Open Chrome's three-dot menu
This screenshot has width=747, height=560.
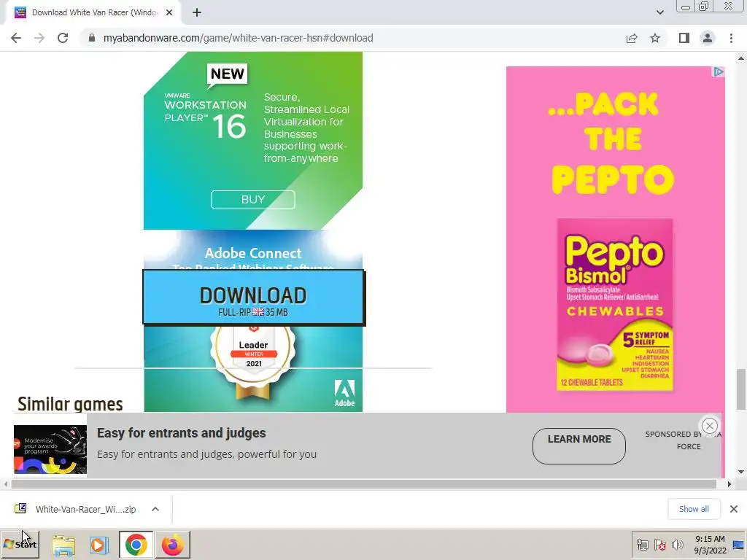click(731, 38)
